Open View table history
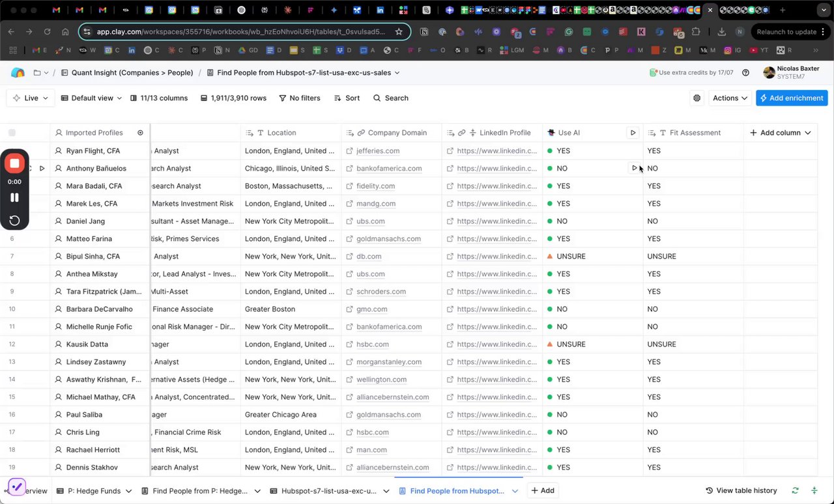This screenshot has width=834, height=504. coord(741,491)
